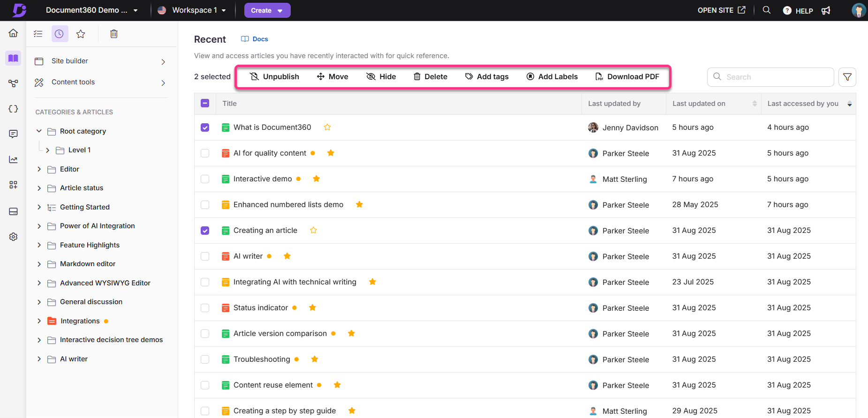
Task: Click Add tags in bulk actions
Action: [487, 76]
